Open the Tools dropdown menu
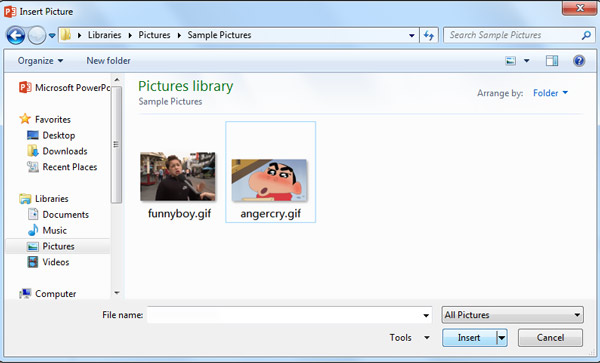 pos(409,337)
